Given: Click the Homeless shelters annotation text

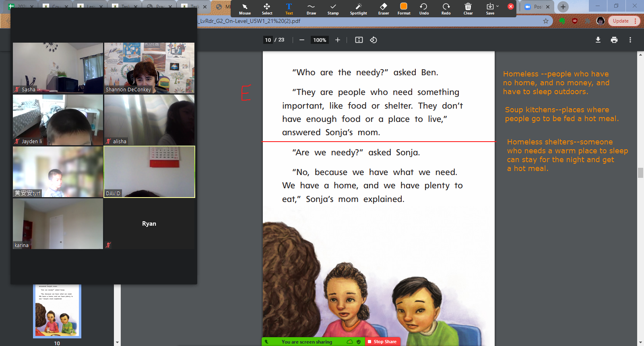Looking at the screenshot, I should (568, 155).
